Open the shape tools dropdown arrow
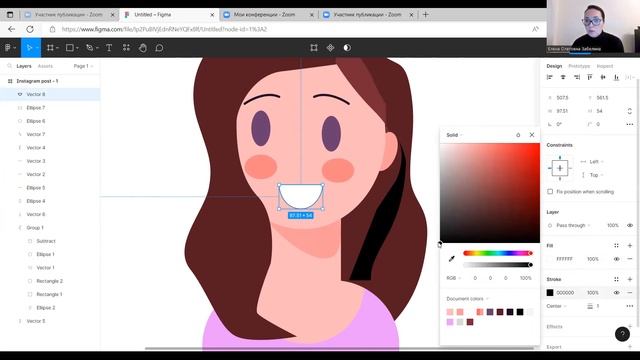This screenshot has height=360, width=640. tap(77, 48)
